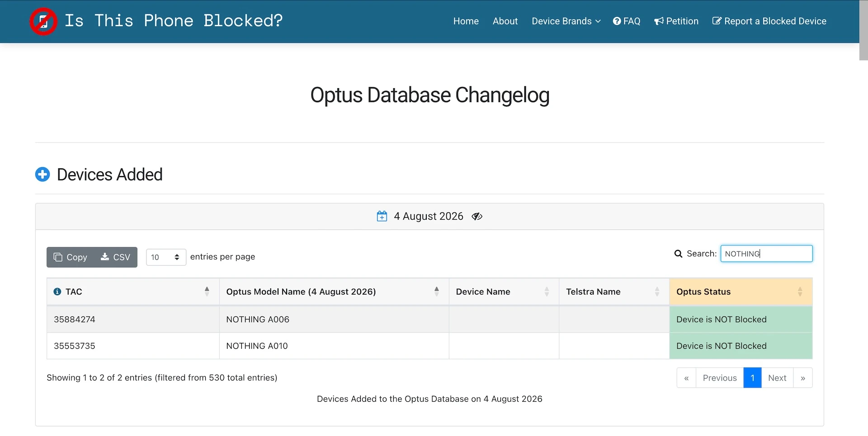Click the Next page button

pos(777,378)
